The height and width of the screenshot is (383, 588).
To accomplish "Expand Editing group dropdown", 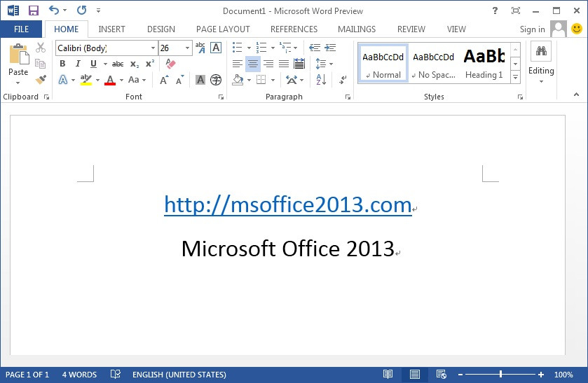I will (x=541, y=81).
